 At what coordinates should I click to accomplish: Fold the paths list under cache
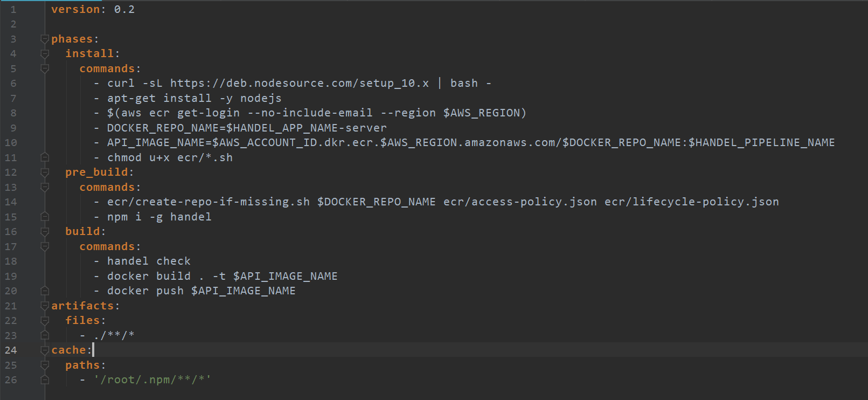coord(45,365)
